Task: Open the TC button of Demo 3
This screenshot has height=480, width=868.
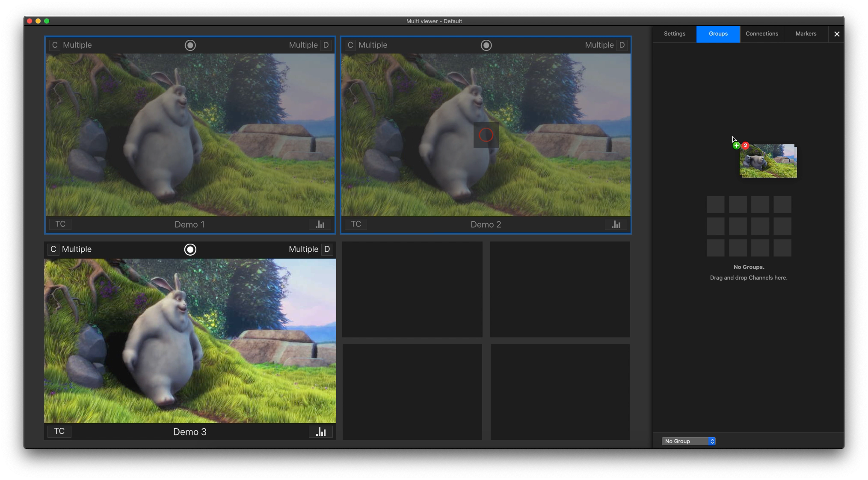Action: coord(59,431)
